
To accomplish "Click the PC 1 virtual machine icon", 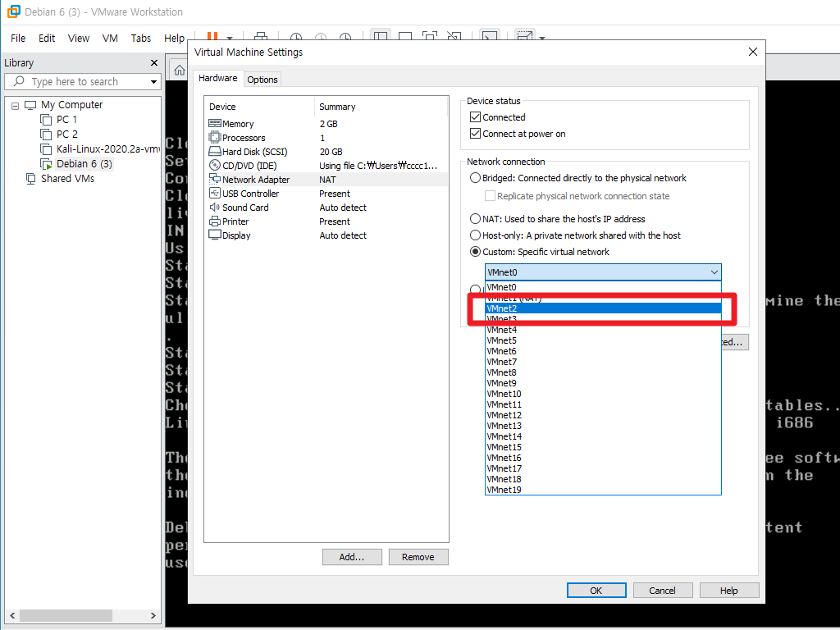I will [47, 120].
